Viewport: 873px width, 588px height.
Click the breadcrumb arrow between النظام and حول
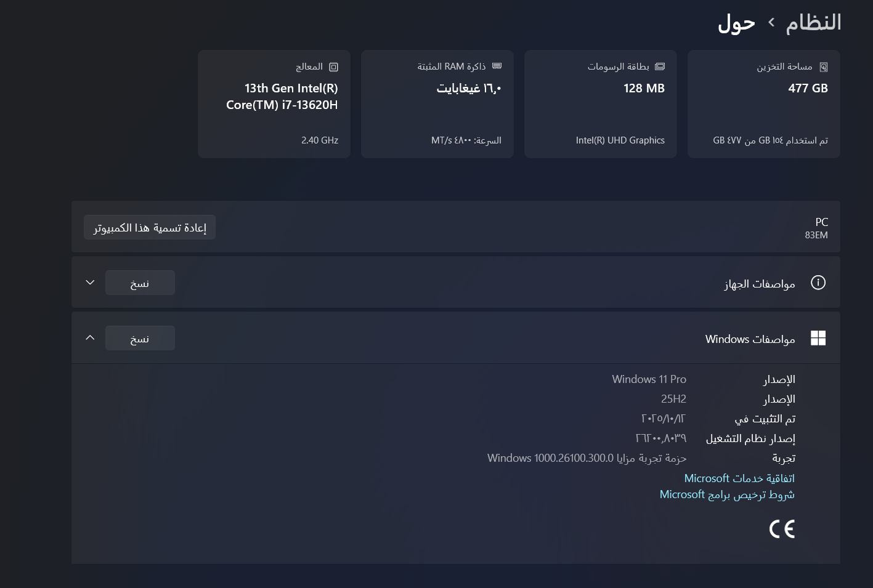click(771, 23)
